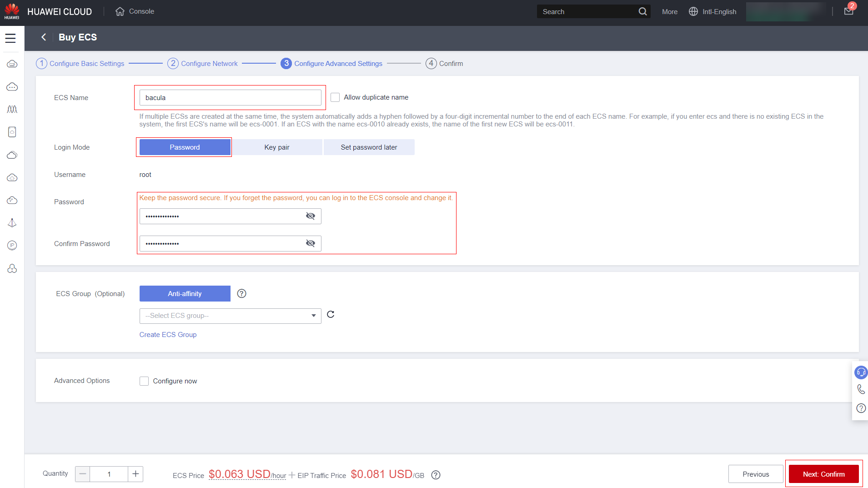Viewport: 868px width, 488px height.
Task: Increase quantity with the plus button
Action: pos(135,474)
